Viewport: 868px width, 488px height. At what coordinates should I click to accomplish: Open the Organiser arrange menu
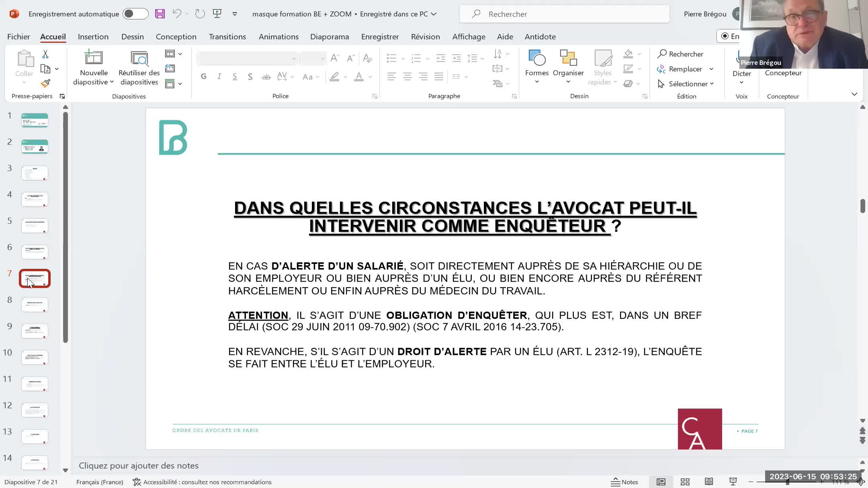pos(568,66)
